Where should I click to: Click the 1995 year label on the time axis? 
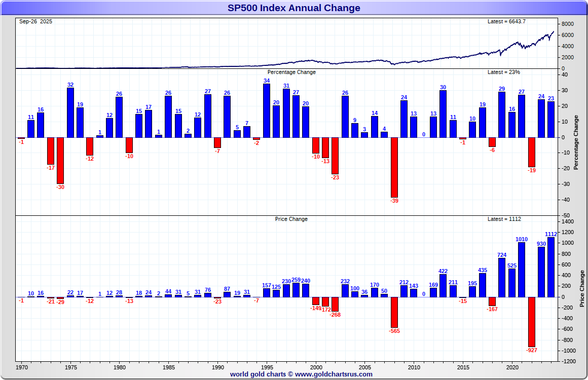point(267,367)
